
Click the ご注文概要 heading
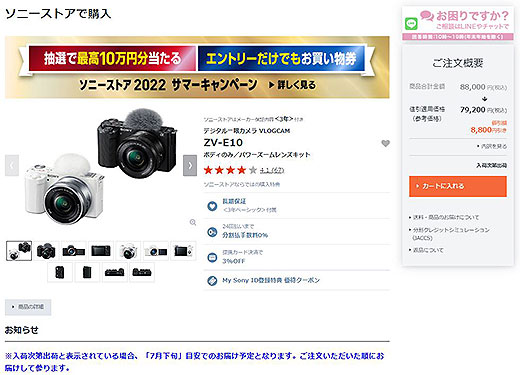[458, 63]
